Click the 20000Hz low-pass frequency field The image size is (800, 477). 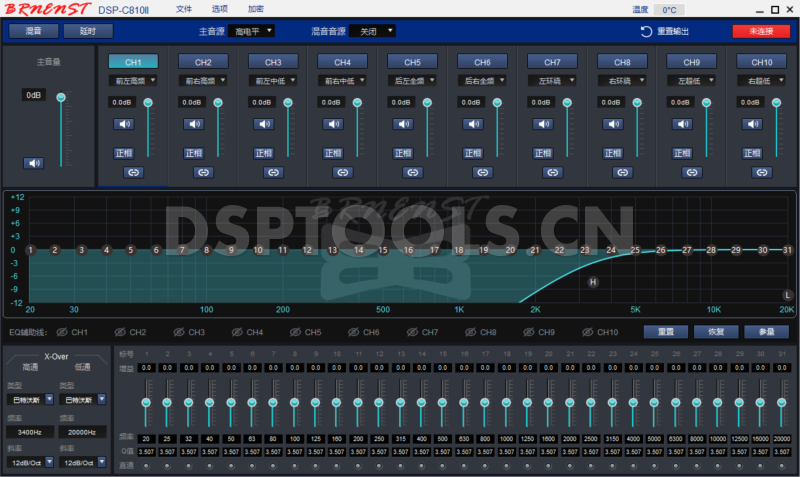tap(82, 432)
